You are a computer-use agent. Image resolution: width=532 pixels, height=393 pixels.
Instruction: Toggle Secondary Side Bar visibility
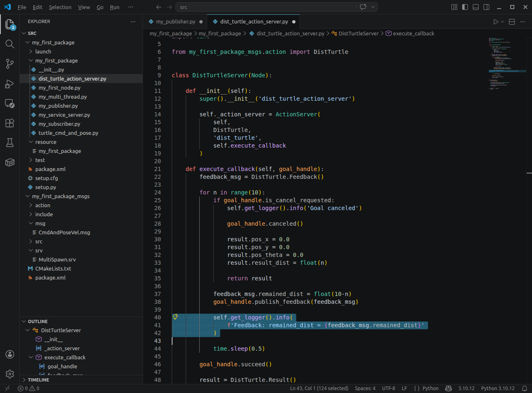pos(486,7)
